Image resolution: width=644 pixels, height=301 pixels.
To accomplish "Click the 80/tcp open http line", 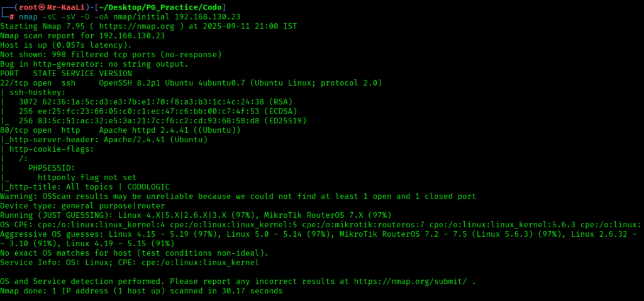I will pos(121,130).
